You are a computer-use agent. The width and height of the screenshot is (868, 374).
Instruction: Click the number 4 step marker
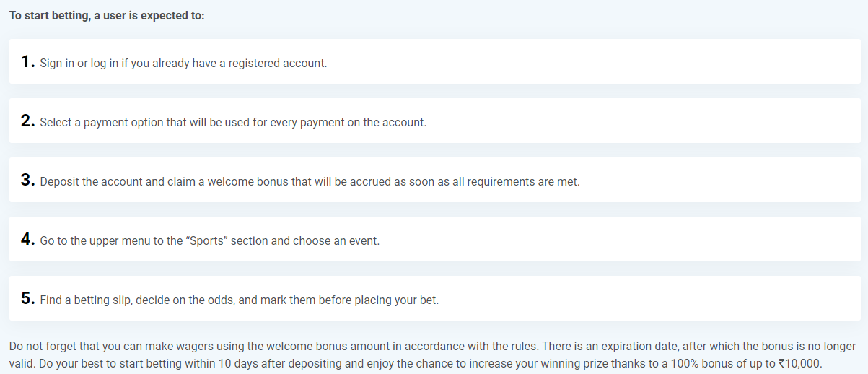coord(28,240)
